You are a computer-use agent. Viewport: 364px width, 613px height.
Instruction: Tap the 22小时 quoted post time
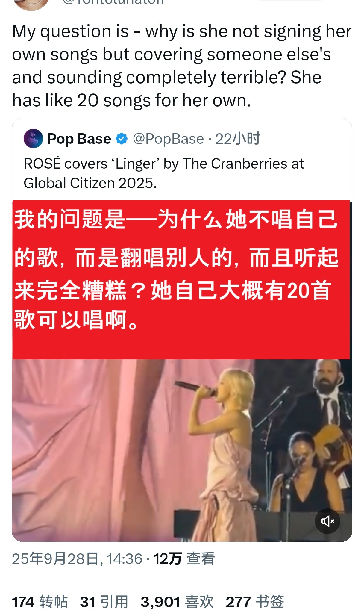238,139
